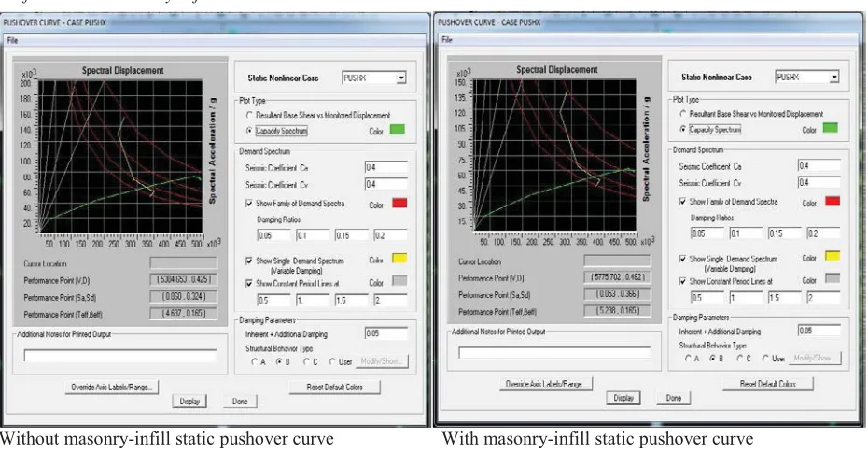
Task: Select Resultant Base Shear radio in left window
Action: 249,115
